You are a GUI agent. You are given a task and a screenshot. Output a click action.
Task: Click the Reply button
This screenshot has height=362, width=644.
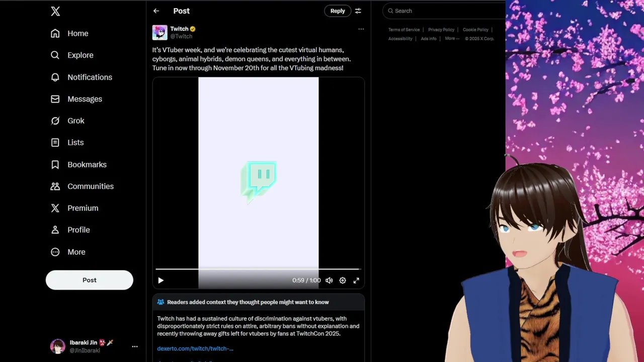(338, 11)
